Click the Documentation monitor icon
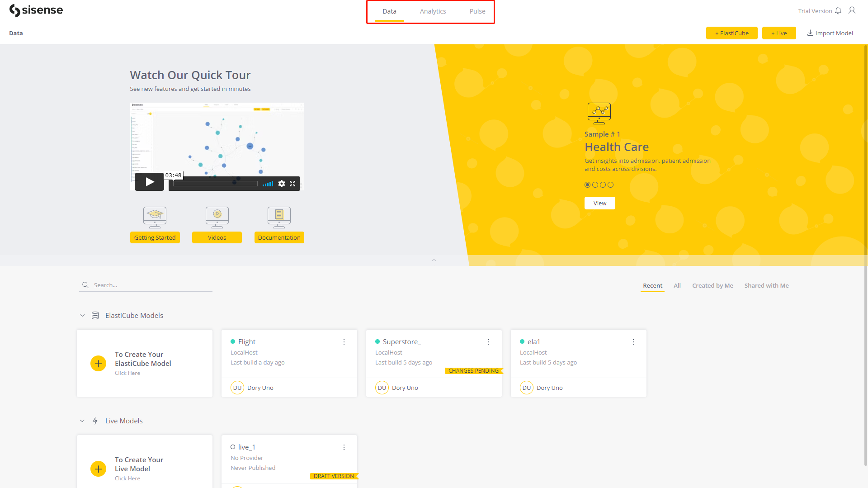Image resolution: width=868 pixels, height=488 pixels. 279,218
